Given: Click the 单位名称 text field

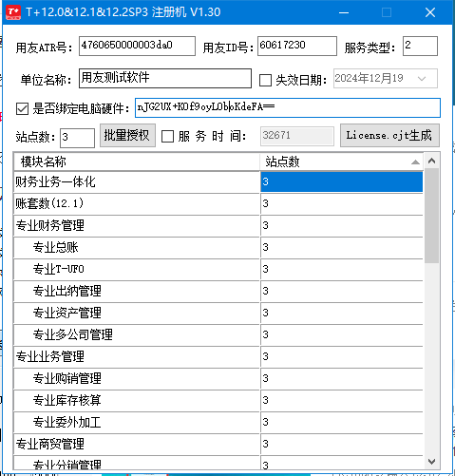Looking at the screenshot, I should (165, 78).
